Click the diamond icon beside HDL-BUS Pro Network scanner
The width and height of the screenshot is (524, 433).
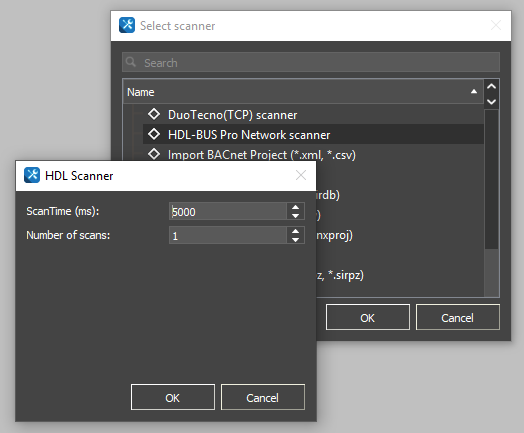pos(154,134)
